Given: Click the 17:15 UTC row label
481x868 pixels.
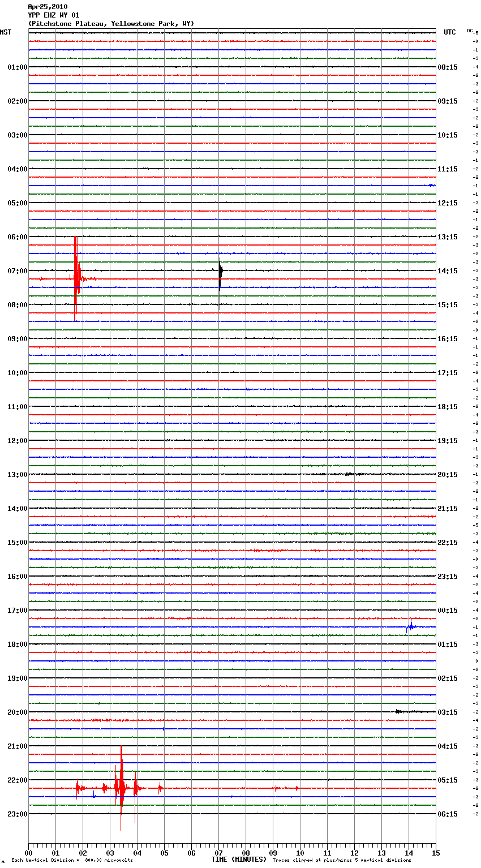Looking at the screenshot, I should click(448, 373).
